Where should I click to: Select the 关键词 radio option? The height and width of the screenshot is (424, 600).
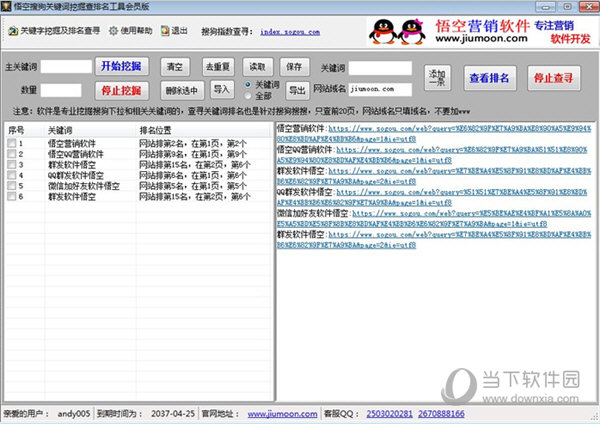(250, 84)
